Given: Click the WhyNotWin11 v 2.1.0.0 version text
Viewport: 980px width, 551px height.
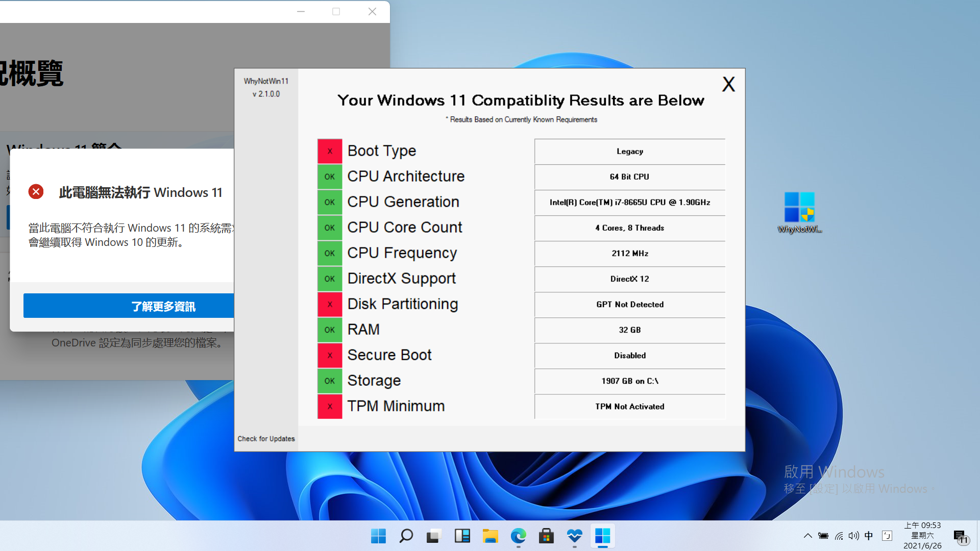Looking at the screenshot, I should (266, 87).
